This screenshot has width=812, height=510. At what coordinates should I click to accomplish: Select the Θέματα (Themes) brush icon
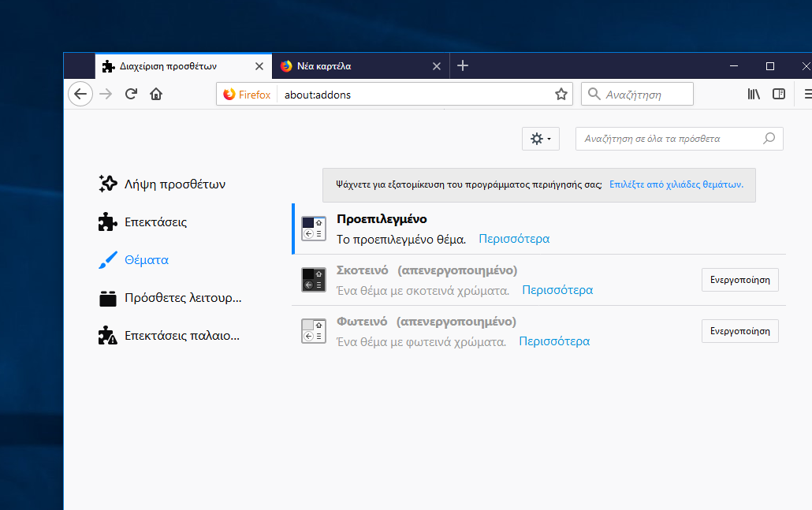[x=108, y=259]
